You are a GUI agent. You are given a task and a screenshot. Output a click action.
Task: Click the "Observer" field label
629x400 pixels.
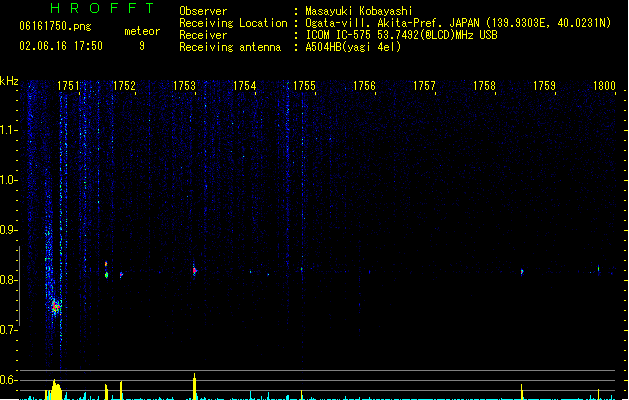(203, 11)
